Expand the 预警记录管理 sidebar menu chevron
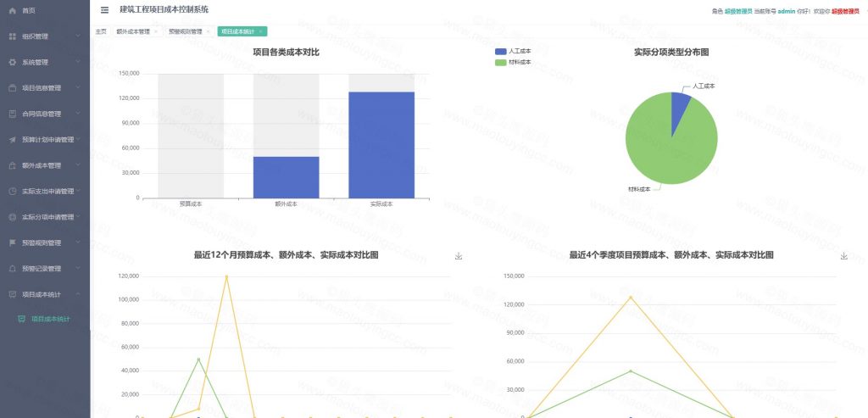This screenshot has height=418, width=868. click(x=78, y=268)
